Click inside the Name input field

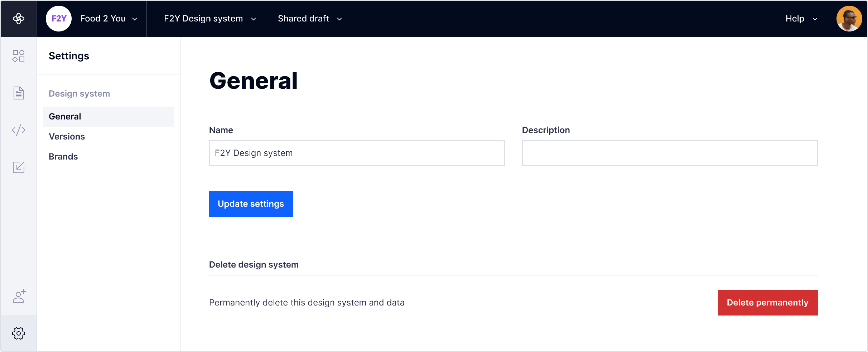pyautogui.click(x=357, y=153)
